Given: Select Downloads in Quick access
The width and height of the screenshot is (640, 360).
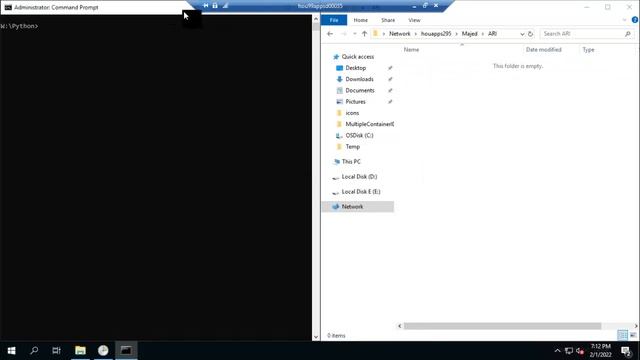Looking at the screenshot, I should pyautogui.click(x=359, y=79).
